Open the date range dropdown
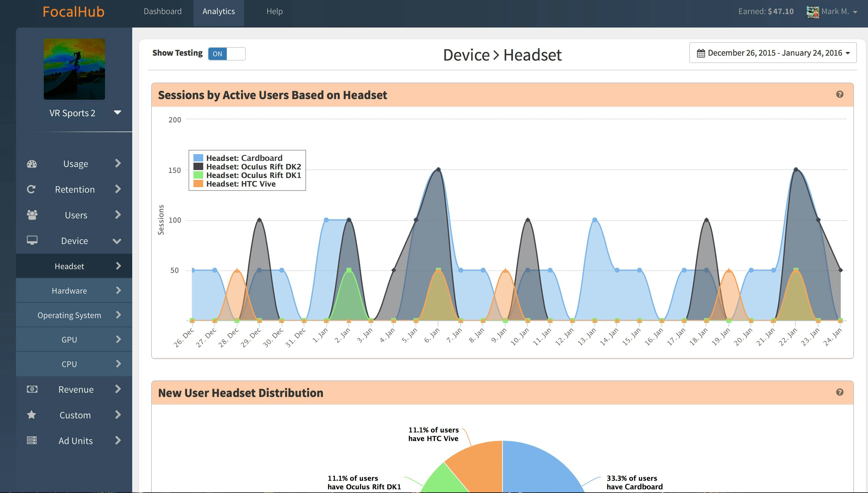Viewport: 868px width, 493px height. [x=773, y=53]
